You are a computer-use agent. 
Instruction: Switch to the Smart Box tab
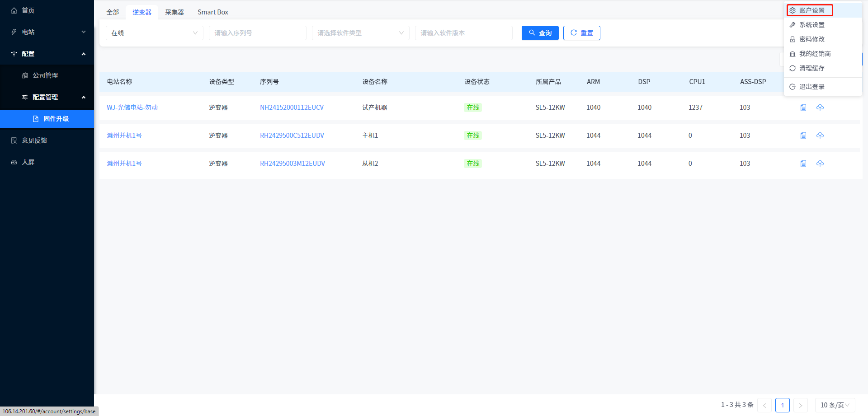tap(212, 12)
